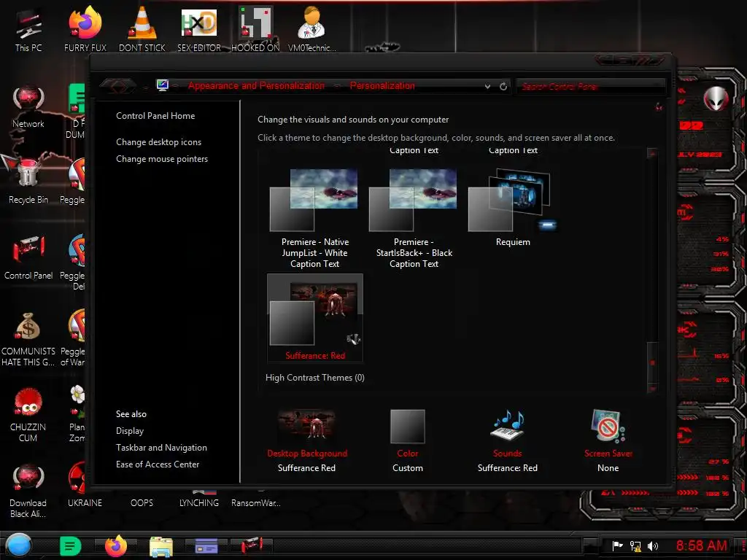Open the volume speaker tray icon
The height and width of the screenshot is (560, 747).
click(653, 546)
